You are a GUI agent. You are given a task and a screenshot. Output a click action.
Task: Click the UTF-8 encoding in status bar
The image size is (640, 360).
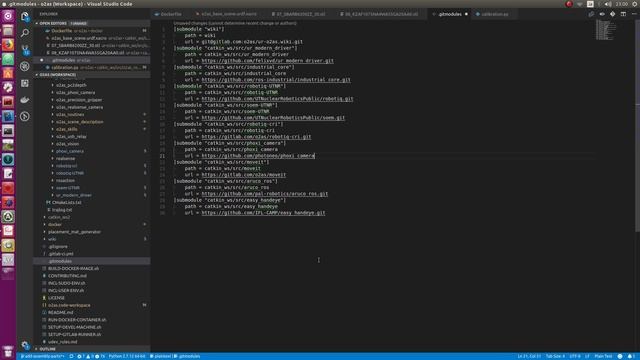[x=575, y=356]
